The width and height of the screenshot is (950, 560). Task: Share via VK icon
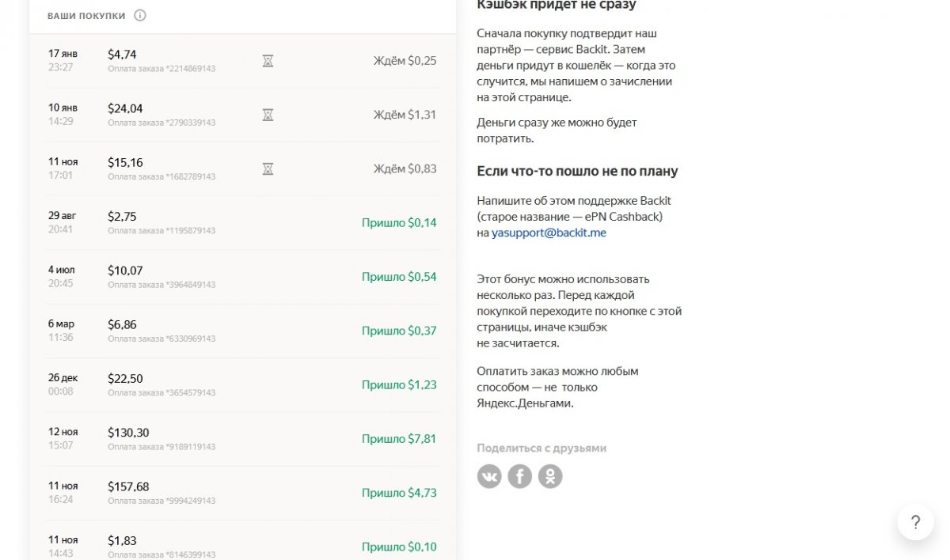(x=489, y=476)
